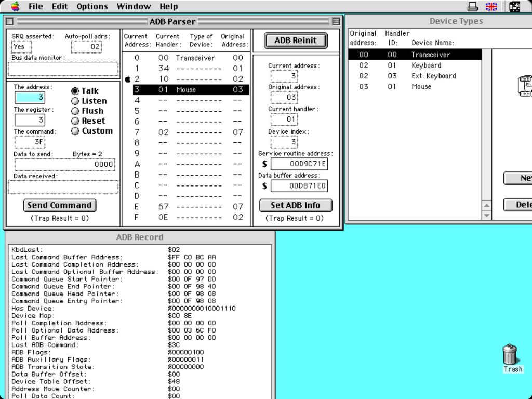Open the Options menu
Viewport: 532px width, 399px height.
[92, 6]
